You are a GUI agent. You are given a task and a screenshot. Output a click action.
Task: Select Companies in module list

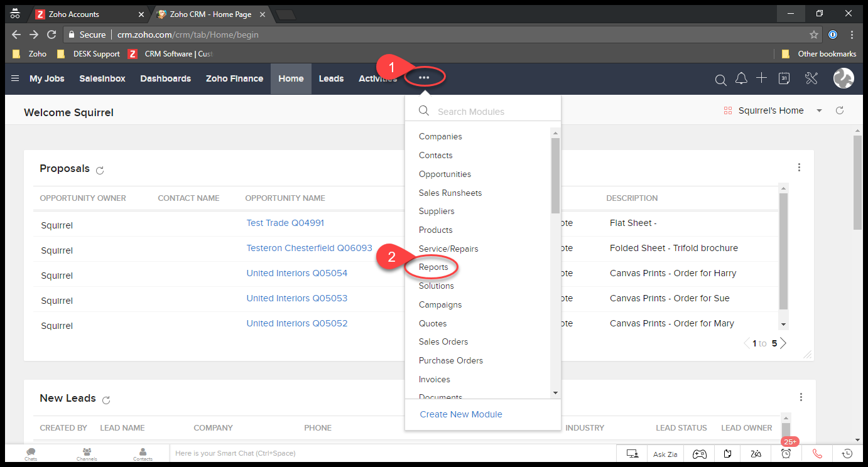pyautogui.click(x=440, y=136)
